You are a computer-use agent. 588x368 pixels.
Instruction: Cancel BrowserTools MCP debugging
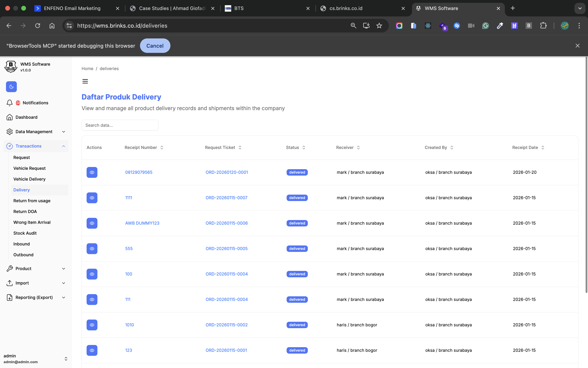point(155,46)
